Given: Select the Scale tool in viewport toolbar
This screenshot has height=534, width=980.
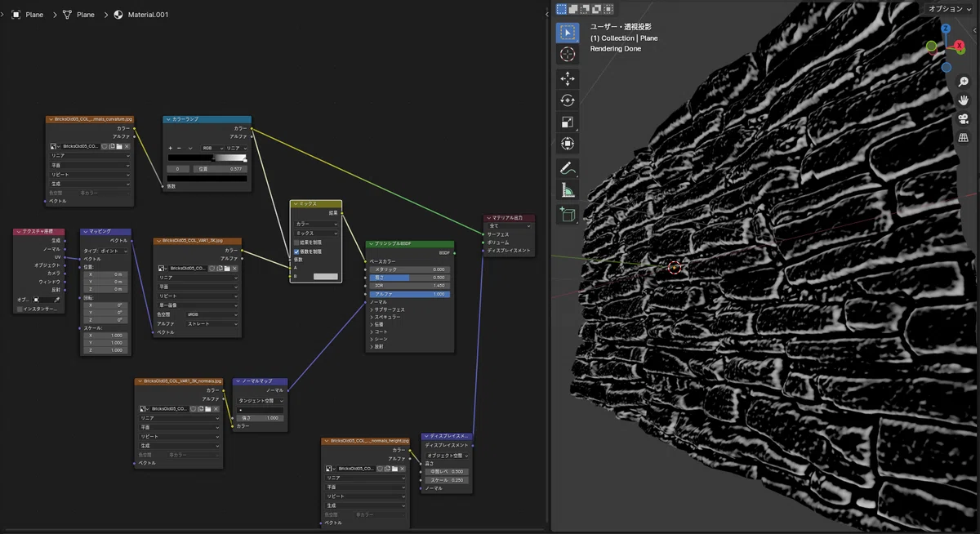Looking at the screenshot, I should pyautogui.click(x=568, y=122).
